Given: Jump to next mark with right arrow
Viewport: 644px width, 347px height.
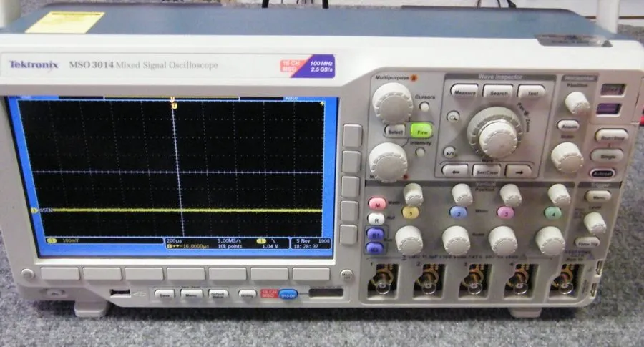Looking at the screenshot, I should pyautogui.click(x=519, y=171).
